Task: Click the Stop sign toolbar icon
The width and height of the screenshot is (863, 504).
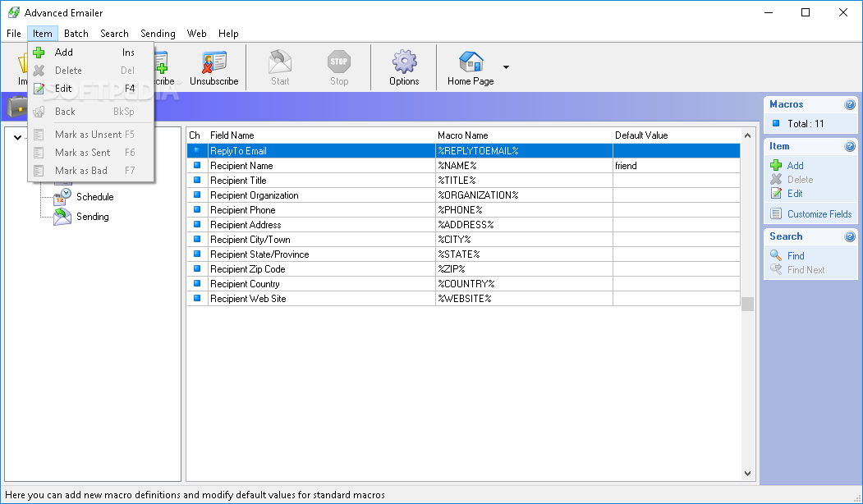Action: tap(339, 62)
